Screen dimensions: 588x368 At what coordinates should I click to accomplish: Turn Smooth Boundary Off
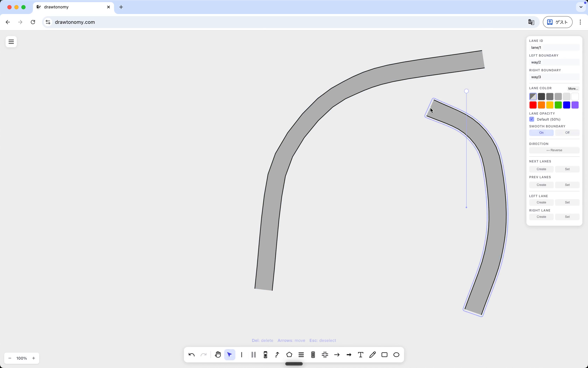567,133
